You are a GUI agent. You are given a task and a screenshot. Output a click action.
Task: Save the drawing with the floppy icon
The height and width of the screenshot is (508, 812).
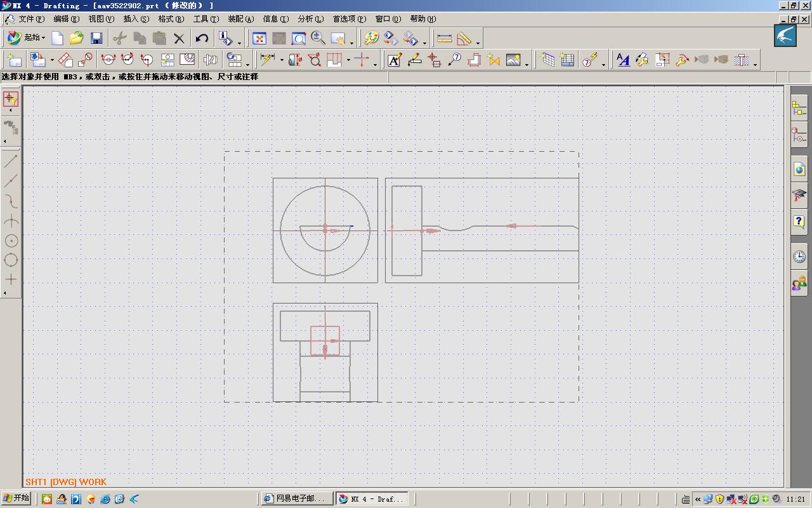coord(96,39)
